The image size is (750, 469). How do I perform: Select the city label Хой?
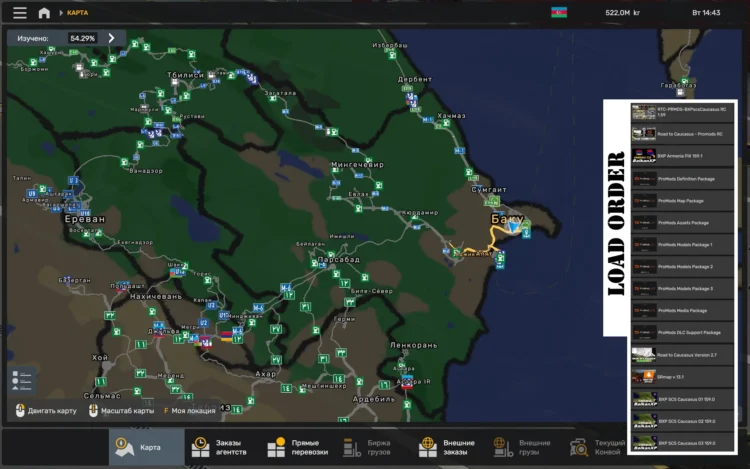tap(100, 357)
